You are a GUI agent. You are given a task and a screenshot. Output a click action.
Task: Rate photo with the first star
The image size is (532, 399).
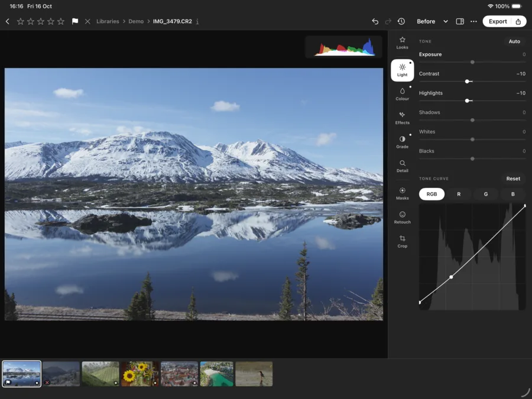point(20,21)
